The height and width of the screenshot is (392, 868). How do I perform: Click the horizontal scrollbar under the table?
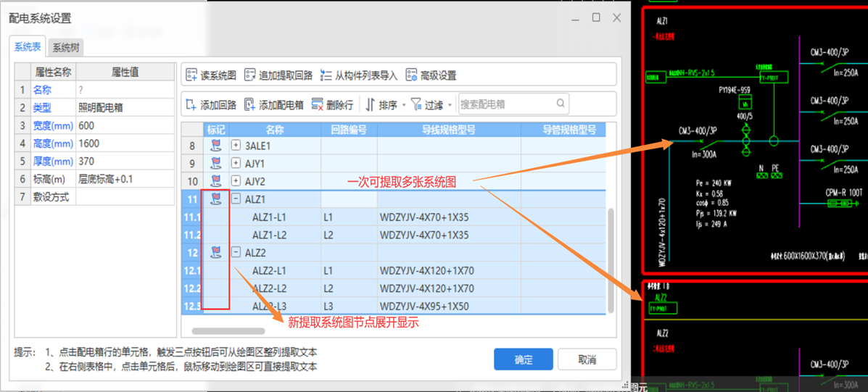point(228,331)
